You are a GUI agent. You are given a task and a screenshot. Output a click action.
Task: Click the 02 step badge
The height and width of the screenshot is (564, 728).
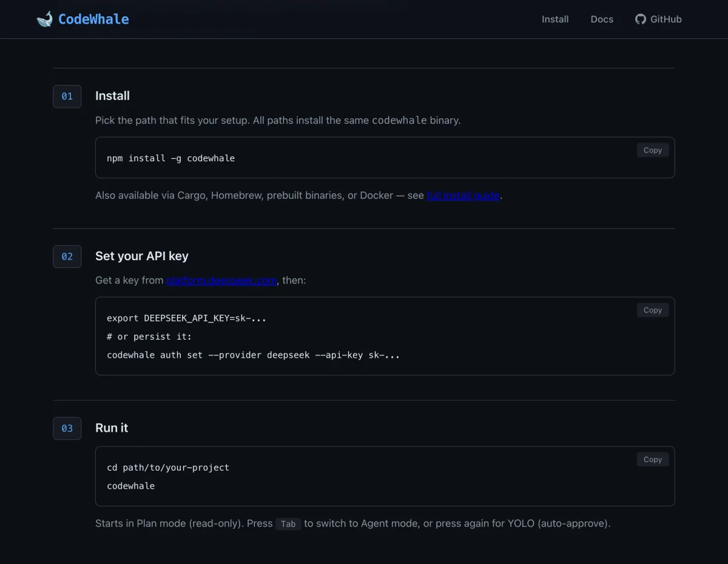(67, 257)
